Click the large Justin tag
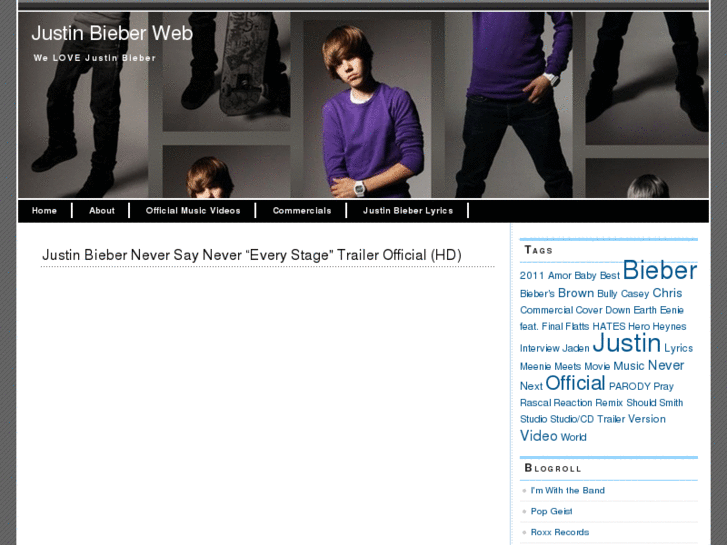 [626, 343]
